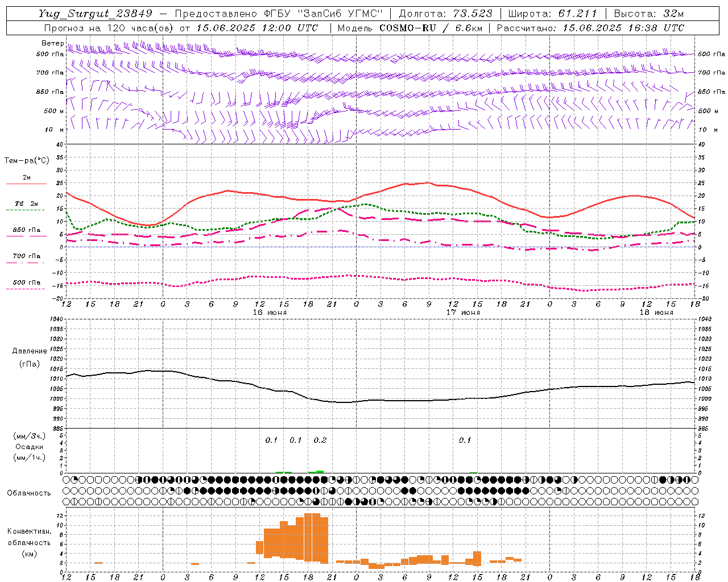Viewport: 728px width, 582px height.
Task: Click the station title "Yug_Surgut_23849"
Action: coord(96,14)
